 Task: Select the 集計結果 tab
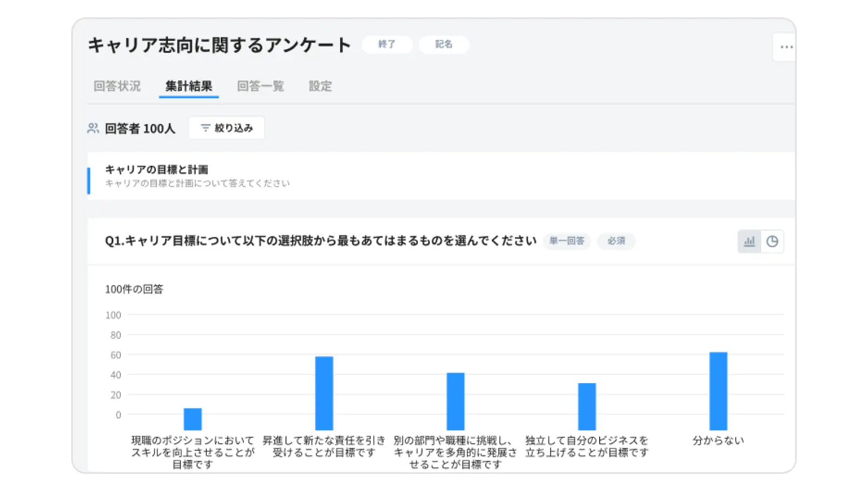click(x=189, y=86)
